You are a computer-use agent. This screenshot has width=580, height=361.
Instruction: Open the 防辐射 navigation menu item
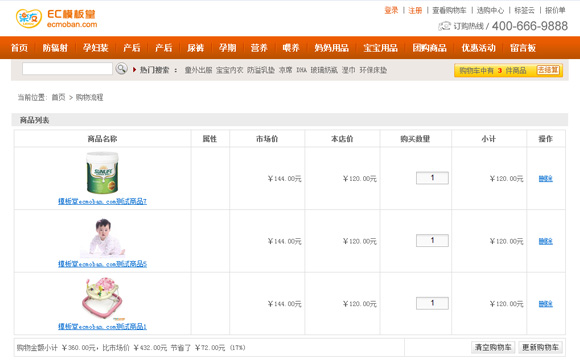[55, 48]
